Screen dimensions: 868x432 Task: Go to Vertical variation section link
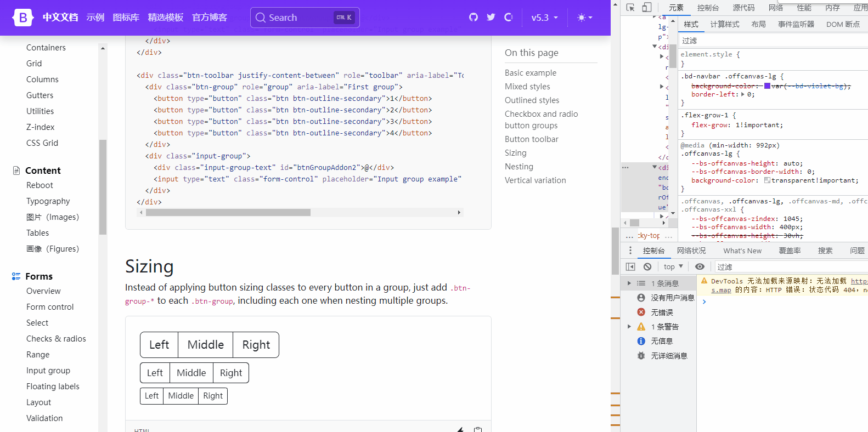[x=536, y=180]
